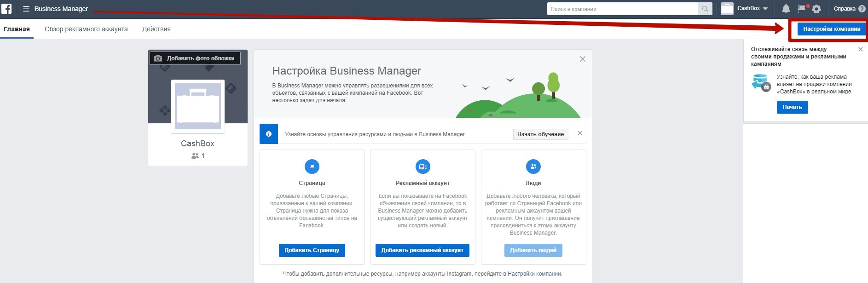Click the offline sales database icon
Image resolution: width=868 pixels, height=283 pixels.
(761, 83)
